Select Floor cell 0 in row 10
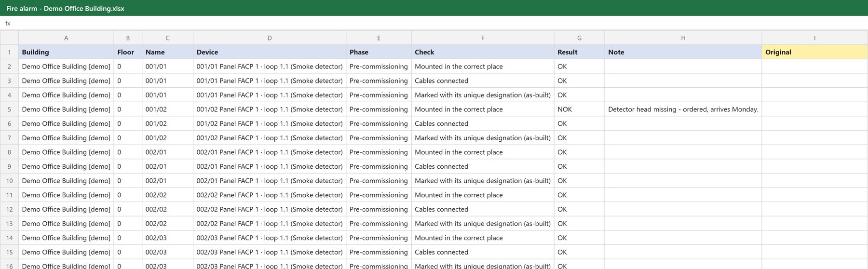Viewport: 868px width, 269px height. (128, 181)
